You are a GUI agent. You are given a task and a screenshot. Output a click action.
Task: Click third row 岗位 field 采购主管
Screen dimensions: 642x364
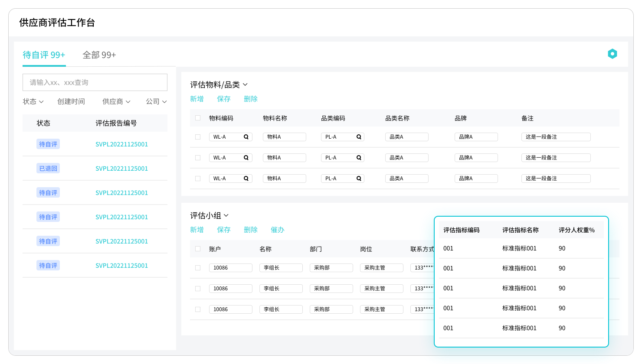click(x=382, y=309)
